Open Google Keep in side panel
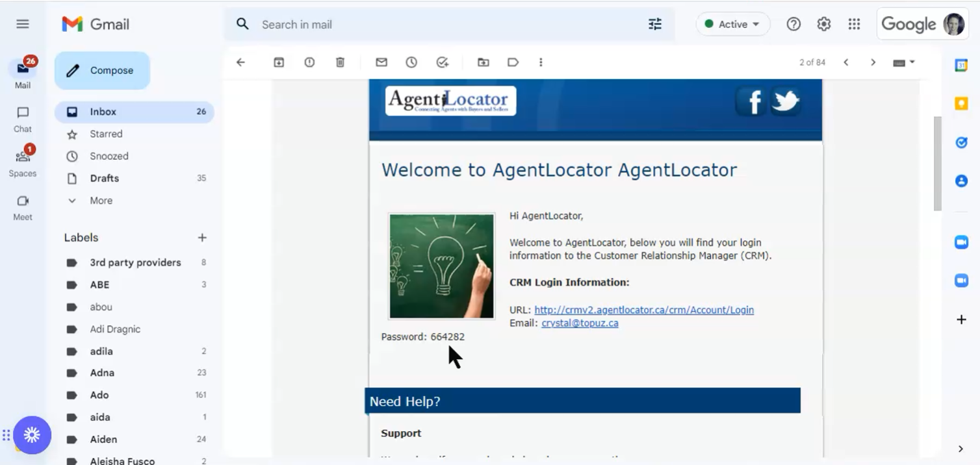 [961, 103]
